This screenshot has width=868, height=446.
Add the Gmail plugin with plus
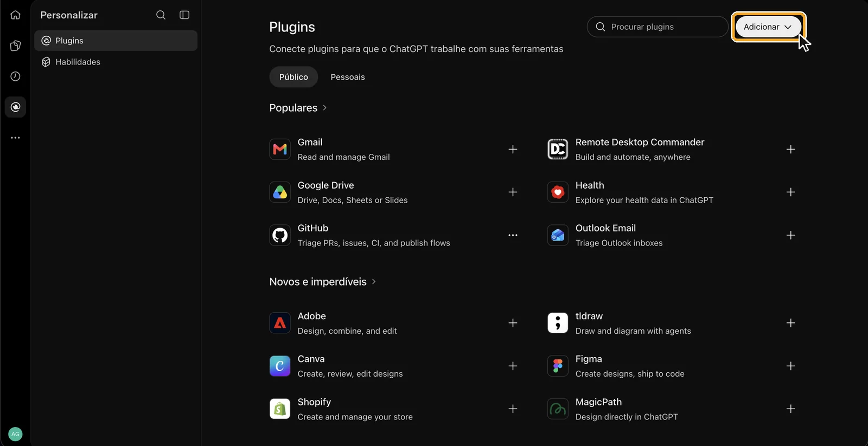[513, 149]
